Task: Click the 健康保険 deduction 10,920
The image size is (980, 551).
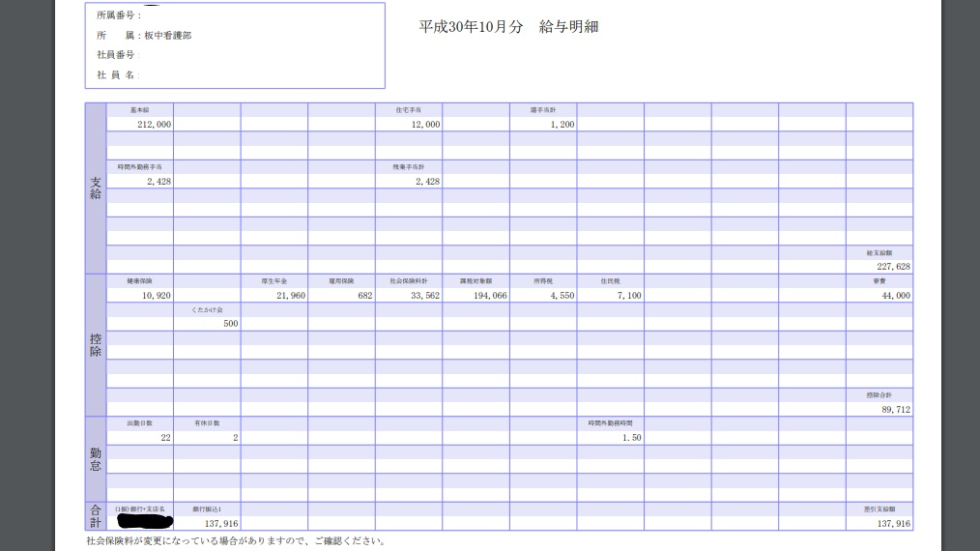Action: point(156,296)
